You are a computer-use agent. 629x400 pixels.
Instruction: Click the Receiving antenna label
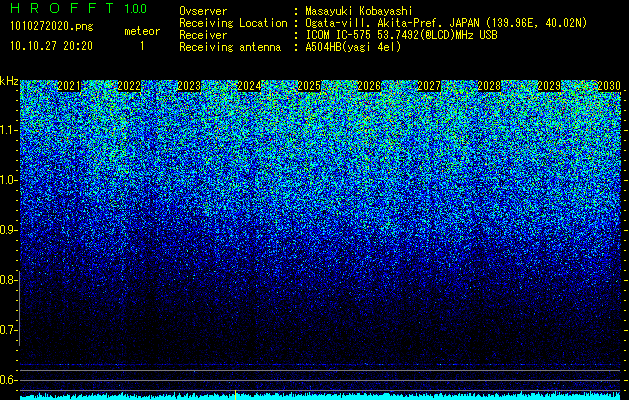[230, 47]
